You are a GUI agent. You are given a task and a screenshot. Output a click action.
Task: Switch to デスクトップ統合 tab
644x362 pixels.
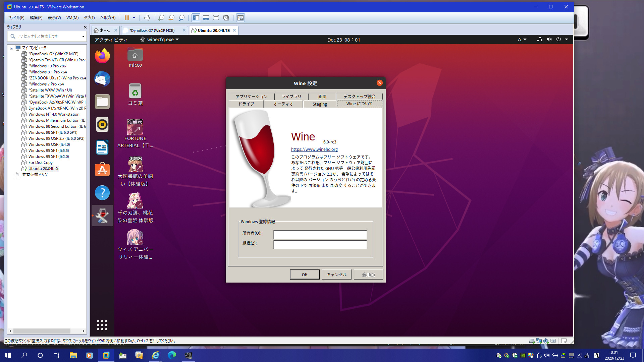[x=359, y=97]
